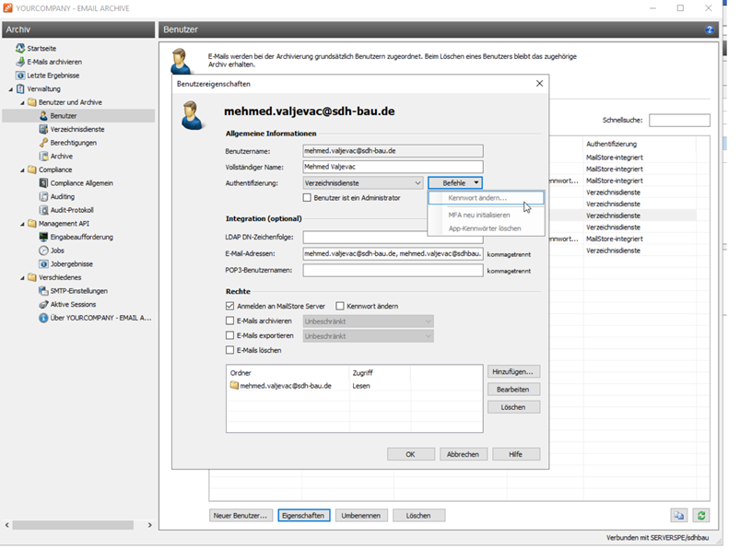The image size is (740, 560).
Task: Click the Verzeichnisdienste sidebar icon
Action: [x=43, y=130]
